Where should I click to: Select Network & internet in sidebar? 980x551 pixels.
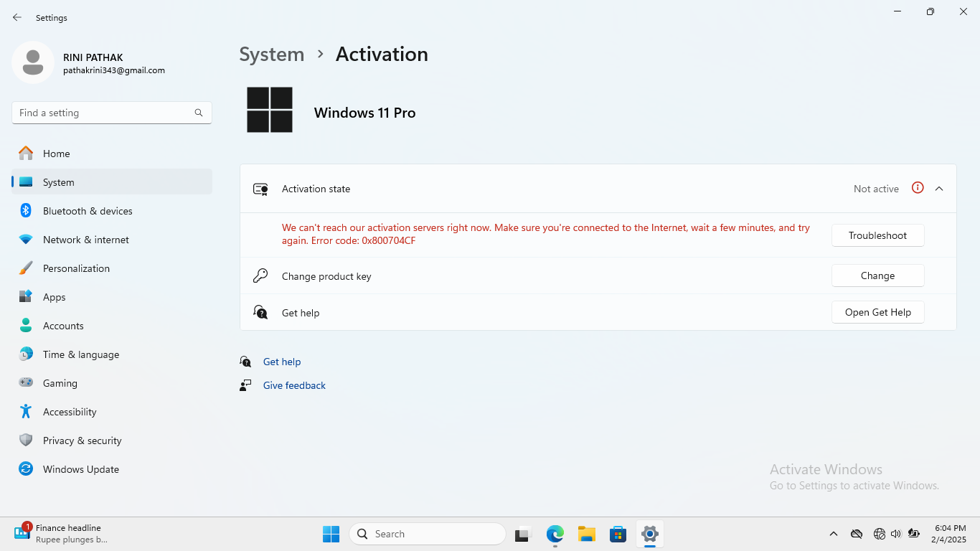click(x=86, y=240)
